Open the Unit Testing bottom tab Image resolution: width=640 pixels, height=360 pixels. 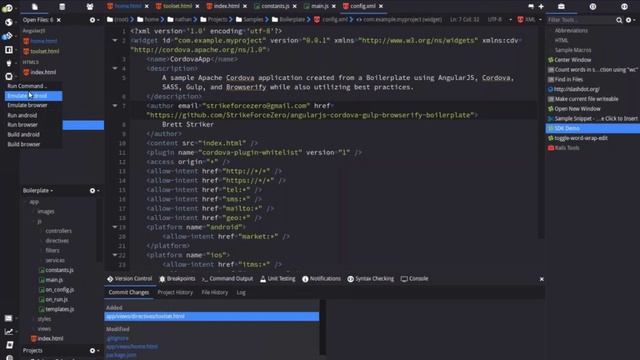(278, 279)
